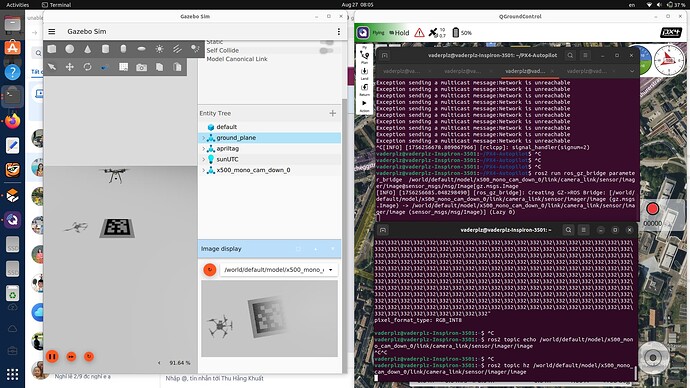Click the Return button in QGroundControl
The image size is (690, 388).
pos(364,89)
